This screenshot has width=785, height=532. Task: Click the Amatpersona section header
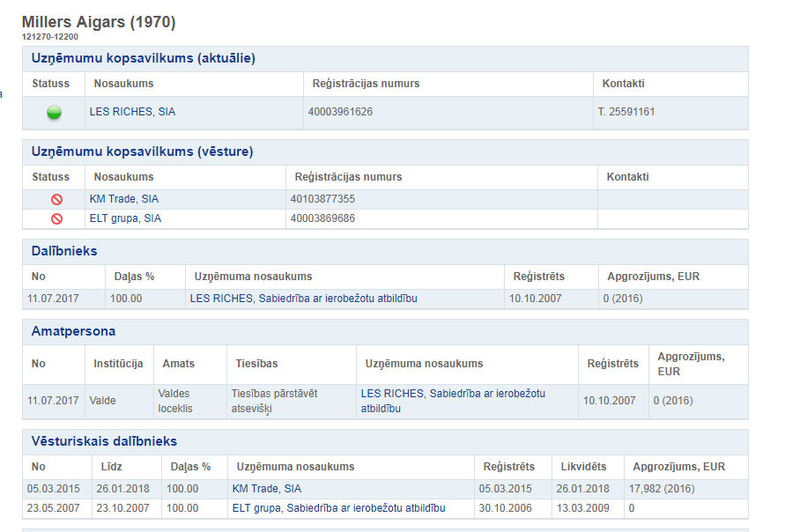(x=73, y=331)
